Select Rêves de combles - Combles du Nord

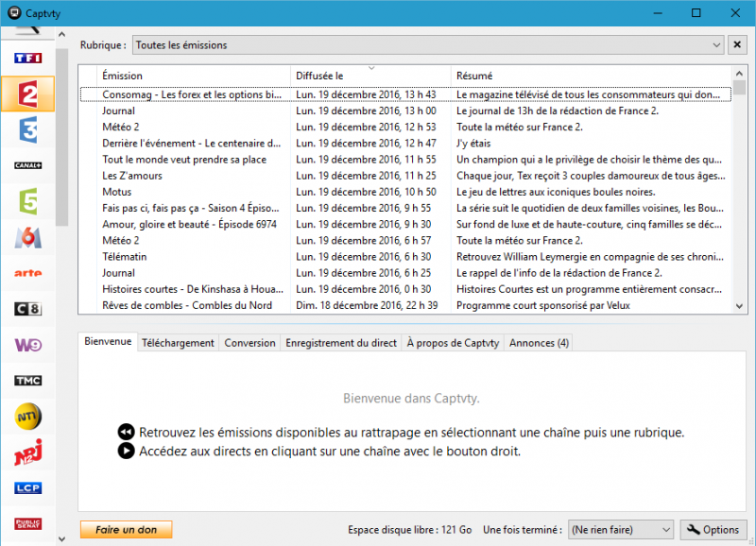click(405, 305)
